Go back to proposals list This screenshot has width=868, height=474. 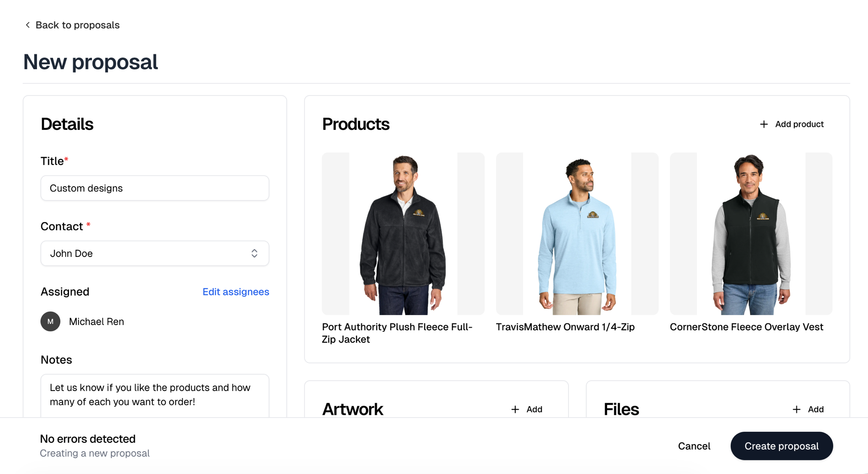(x=72, y=25)
